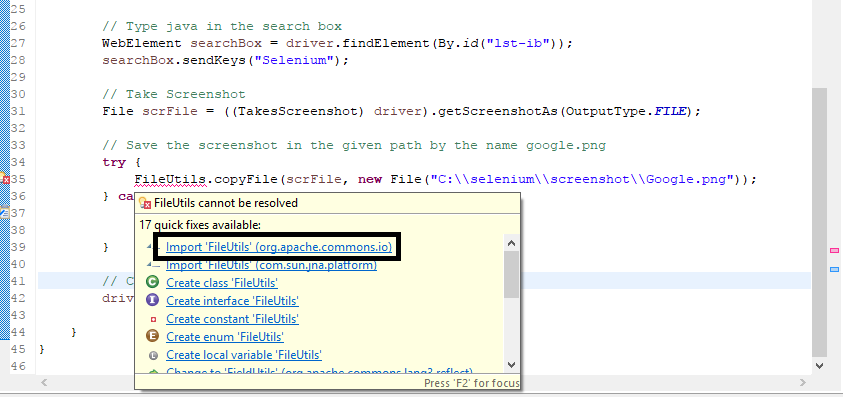This screenshot has height=397, width=843.
Task: Click error marker on line 35 gutter
Action: [5, 179]
